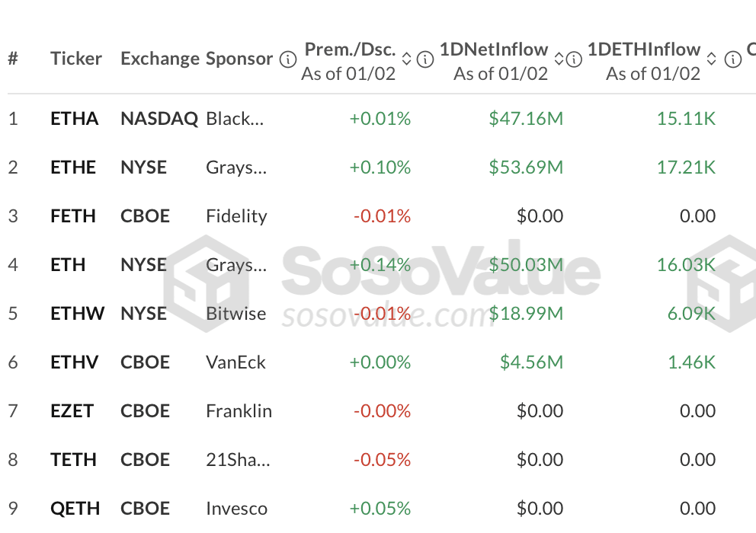Click the 1DNetInflow column info icon

[575, 59]
